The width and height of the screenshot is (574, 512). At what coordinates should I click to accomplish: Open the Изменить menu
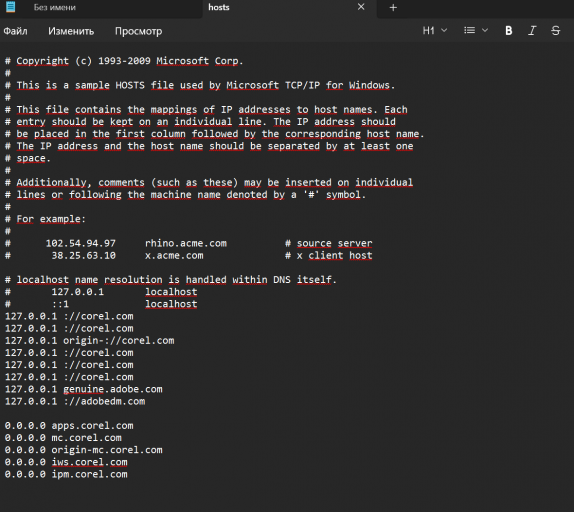71,31
